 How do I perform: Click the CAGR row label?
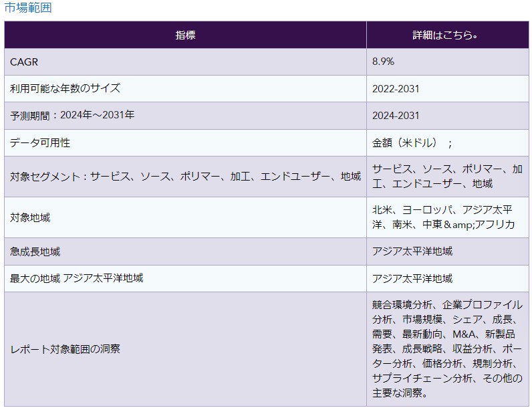click(25, 62)
